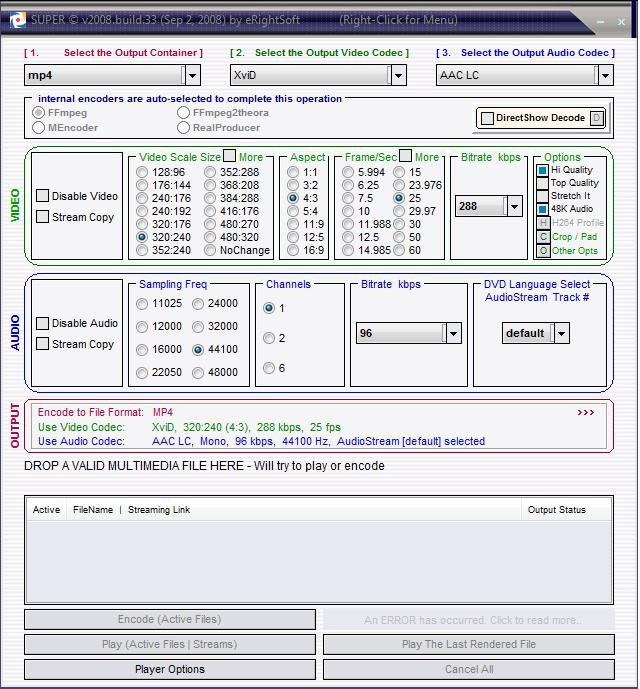The height and width of the screenshot is (689, 640).
Task: Check Disable Audio
Action: coord(43,323)
